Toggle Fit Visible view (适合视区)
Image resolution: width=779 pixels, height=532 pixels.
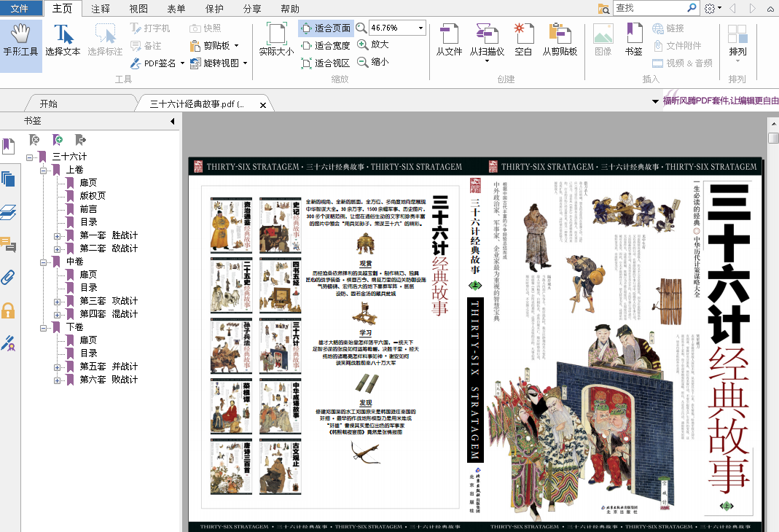(x=326, y=63)
